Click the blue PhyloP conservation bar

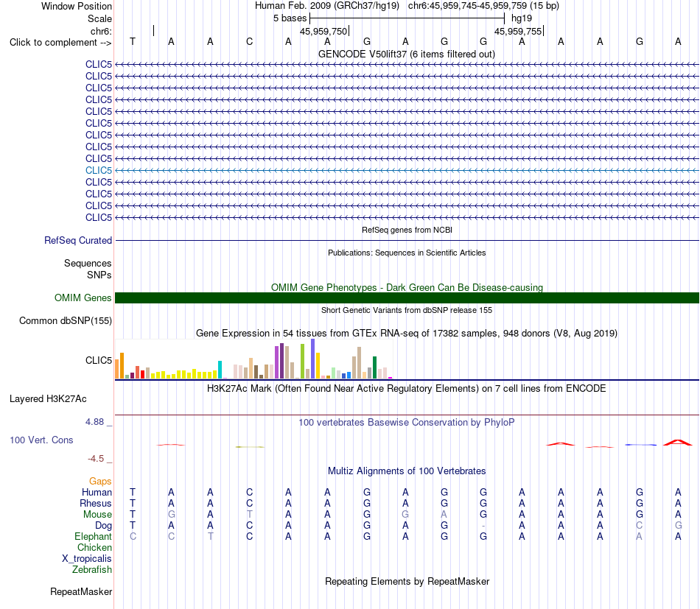[640, 445]
